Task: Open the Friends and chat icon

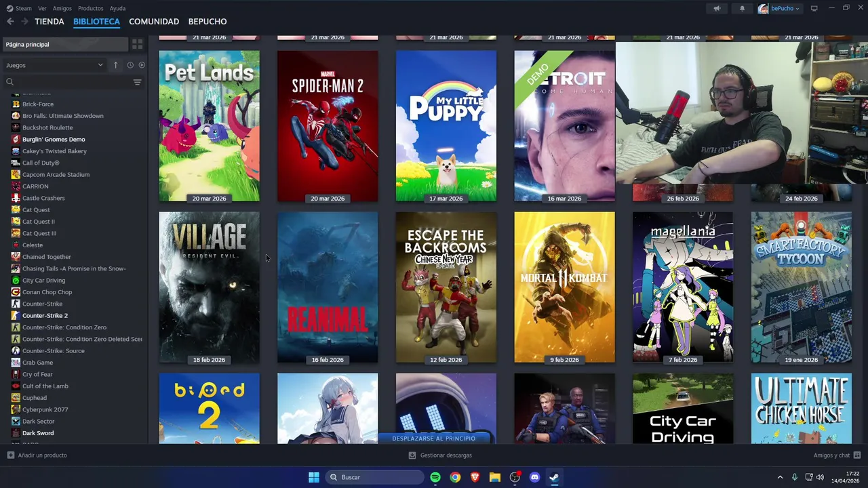Action: [856, 455]
